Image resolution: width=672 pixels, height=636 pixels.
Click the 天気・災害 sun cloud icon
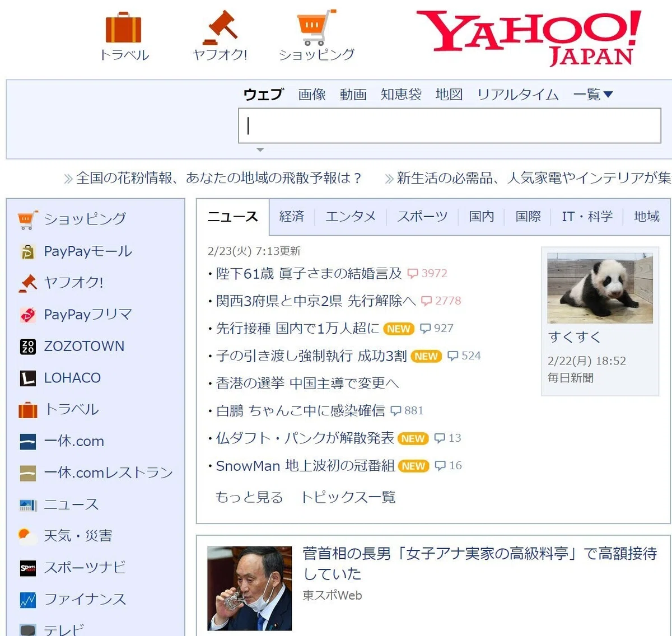point(27,536)
